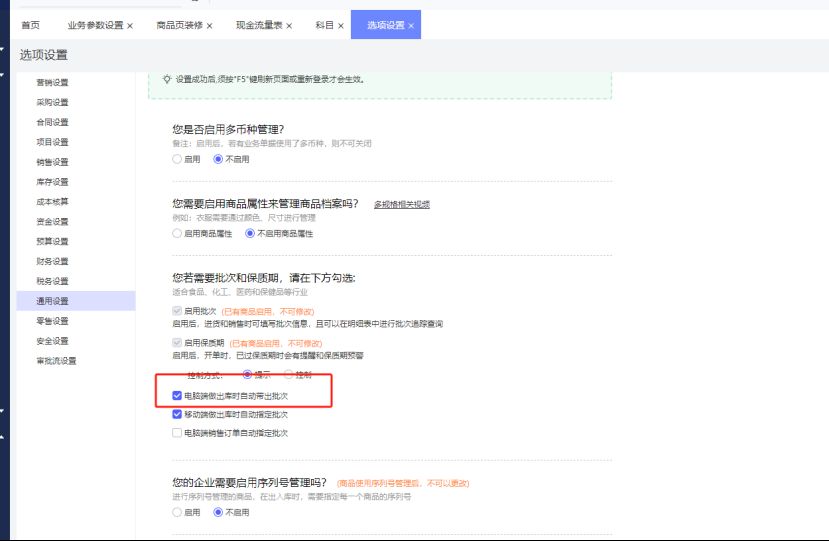
Task: Close the 选项设置 tab
Action: pyautogui.click(x=411, y=25)
